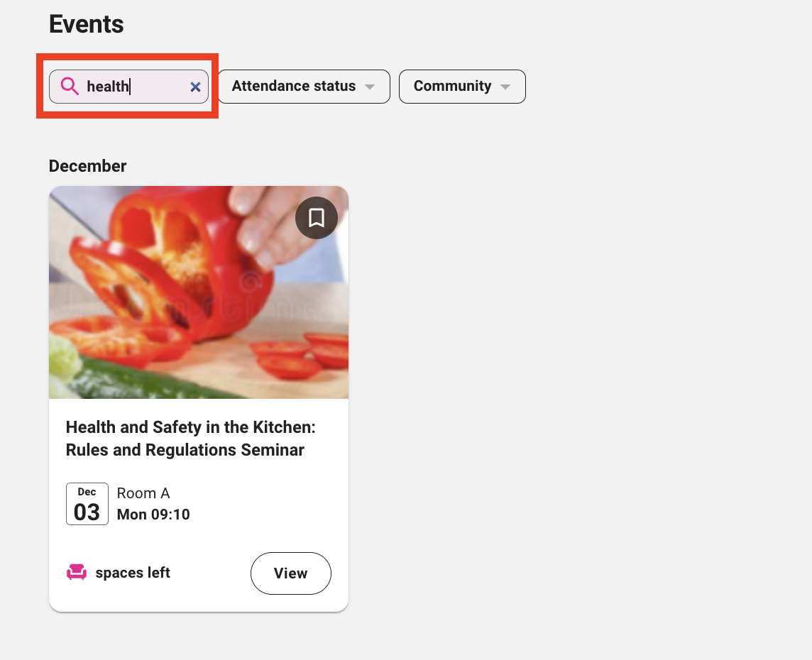Viewport: 812px width, 660px height.
Task: Open the Attendance status filter
Action: (294, 87)
